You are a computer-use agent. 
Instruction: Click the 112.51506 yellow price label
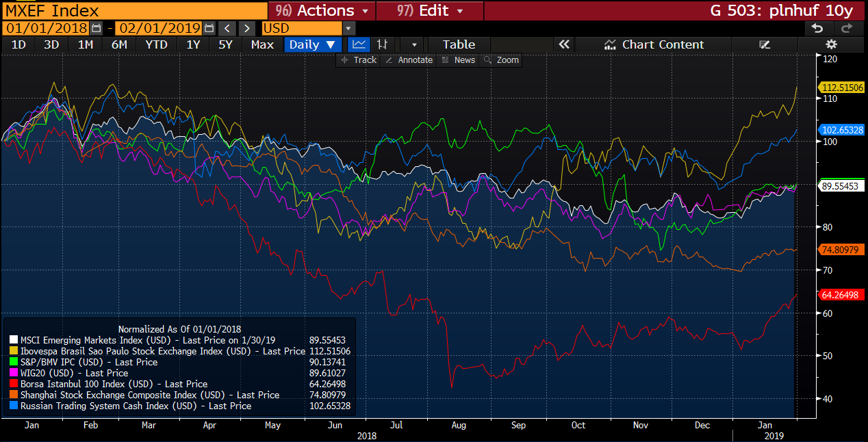842,88
